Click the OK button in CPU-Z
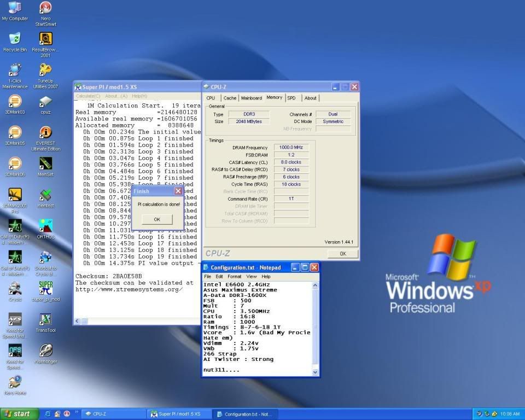Viewport: 525px width, 420px height. (x=342, y=254)
